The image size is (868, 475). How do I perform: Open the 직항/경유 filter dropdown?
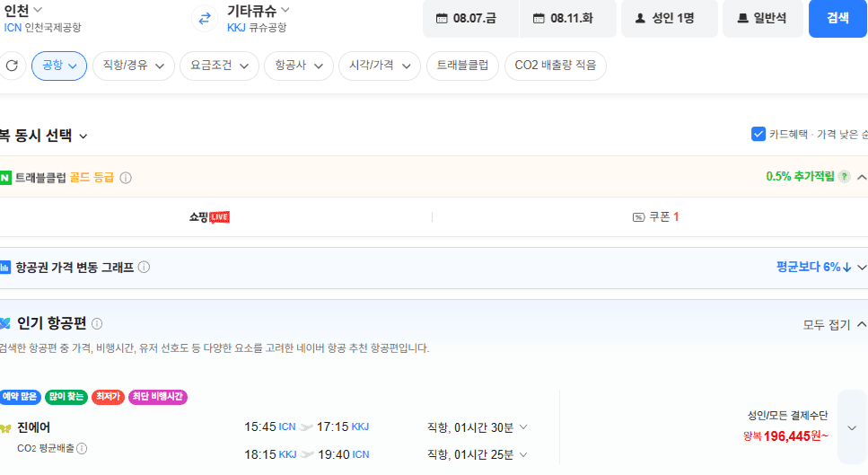pyautogui.click(x=134, y=66)
